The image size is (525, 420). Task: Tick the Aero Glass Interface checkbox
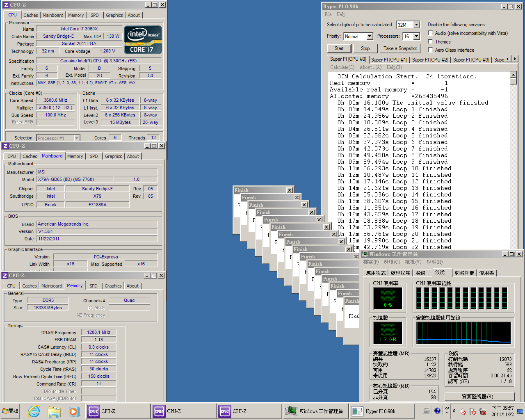(x=430, y=50)
